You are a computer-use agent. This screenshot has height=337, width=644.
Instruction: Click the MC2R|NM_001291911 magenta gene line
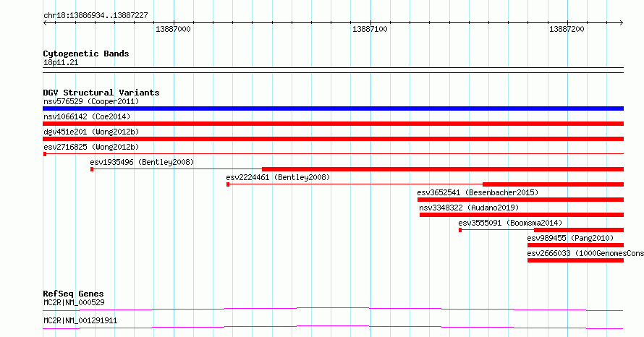[x=333, y=327]
